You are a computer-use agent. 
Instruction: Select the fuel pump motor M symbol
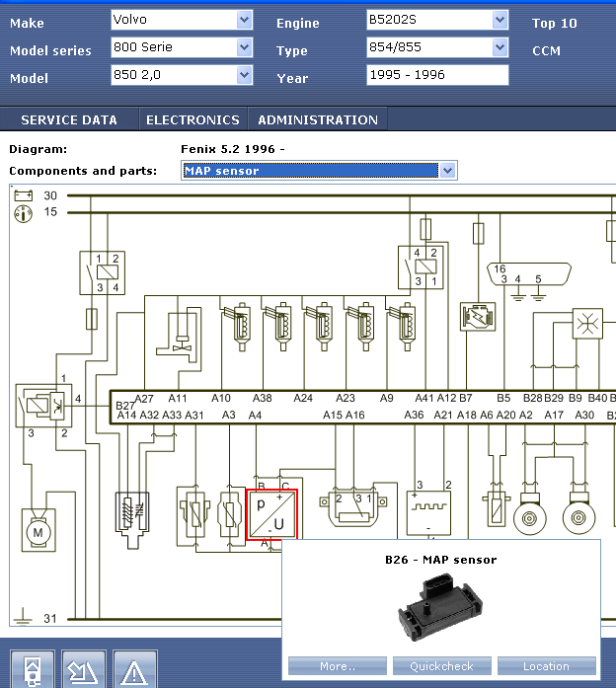coord(38,530)
